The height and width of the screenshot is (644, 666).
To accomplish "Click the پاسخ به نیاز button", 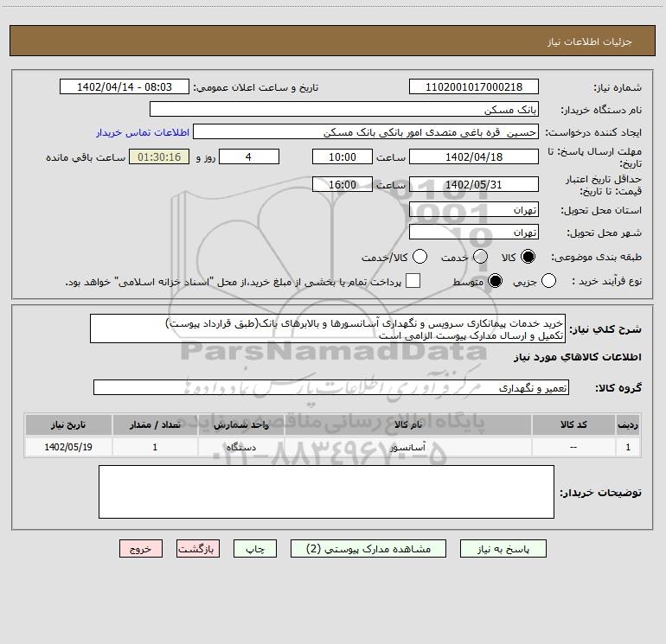I will (x=503, y=549).
